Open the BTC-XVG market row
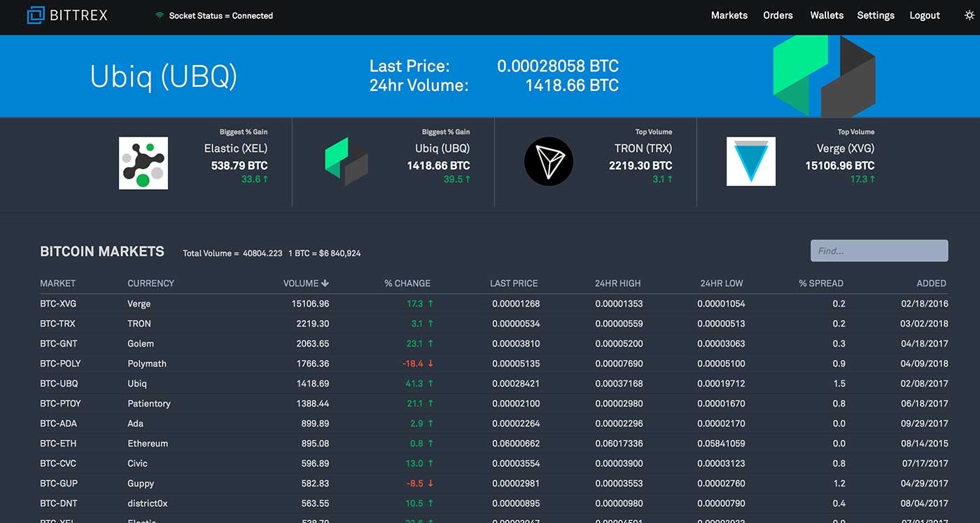 493,304
